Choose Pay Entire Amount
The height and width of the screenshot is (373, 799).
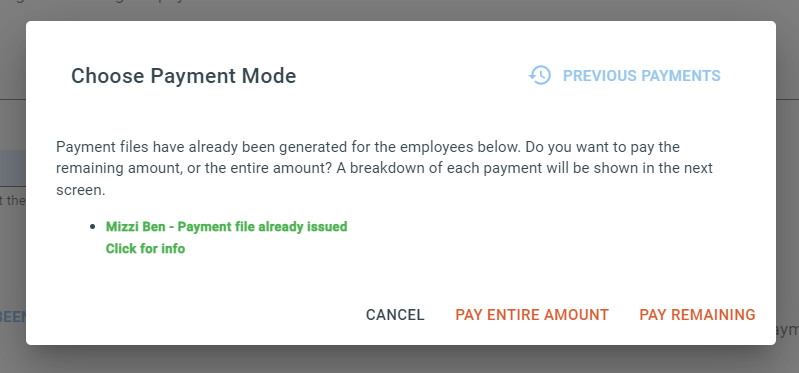click(532, 315)
